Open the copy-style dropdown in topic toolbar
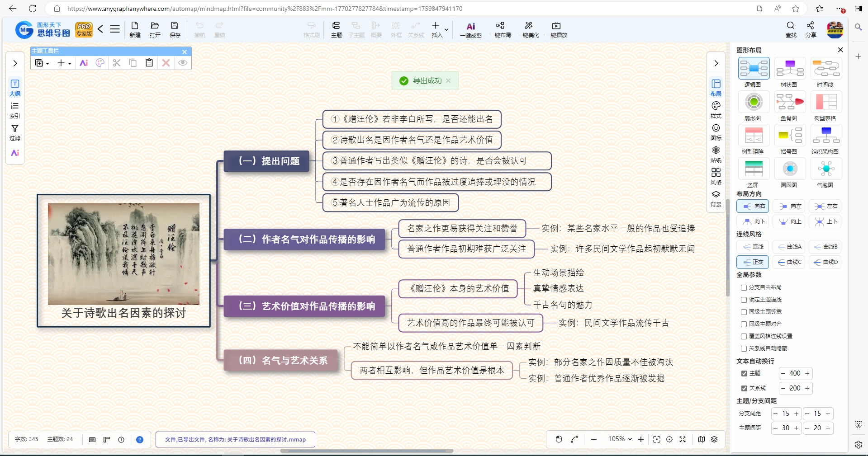 (42, 63)
